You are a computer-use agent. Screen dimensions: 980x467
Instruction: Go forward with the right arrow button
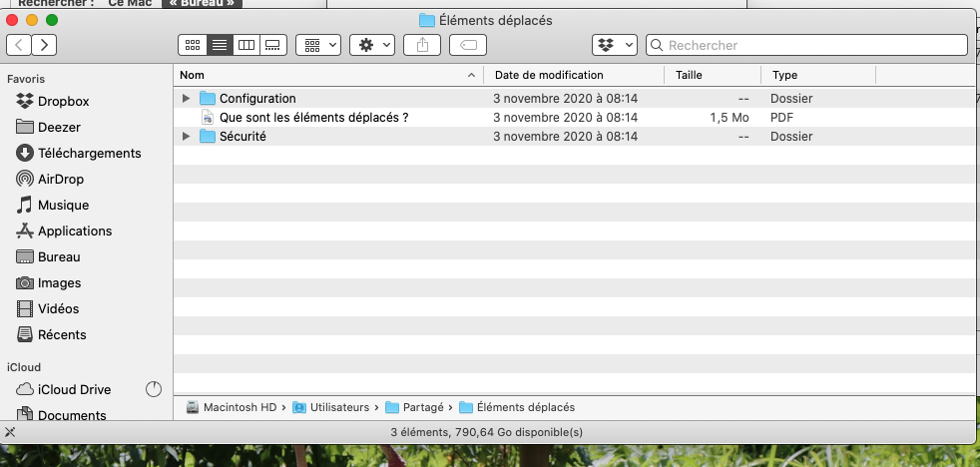coord(44,45)
